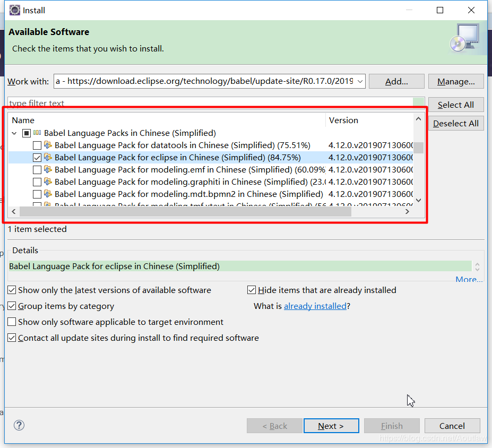Open the already installed link
492x448 pixels.
tap(315, 306)
